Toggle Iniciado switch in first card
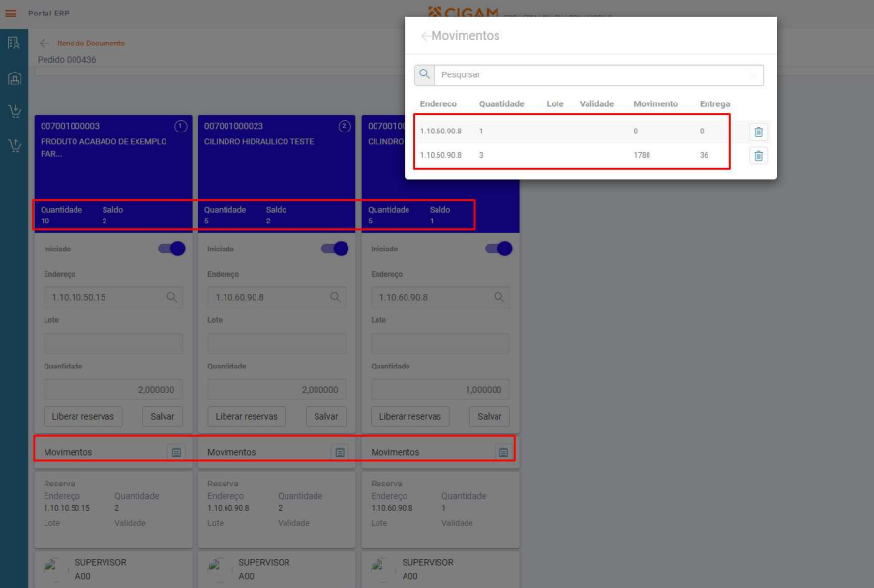874x588 pixels. 171,249
